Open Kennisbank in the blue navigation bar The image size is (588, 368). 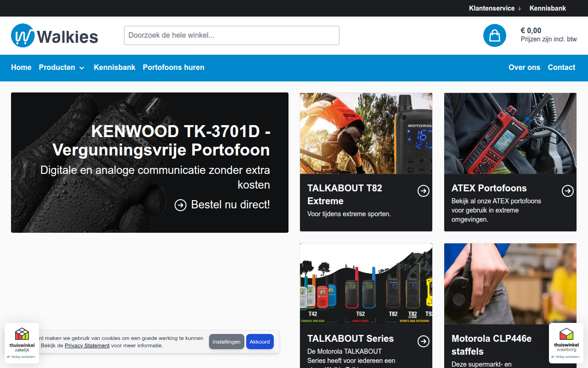[114, 68]
